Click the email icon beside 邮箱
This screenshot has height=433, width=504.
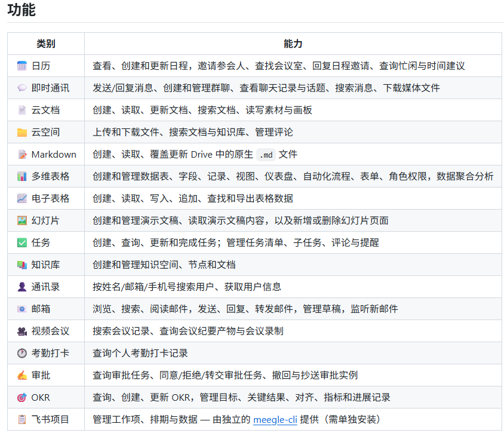tap(22, 309)
